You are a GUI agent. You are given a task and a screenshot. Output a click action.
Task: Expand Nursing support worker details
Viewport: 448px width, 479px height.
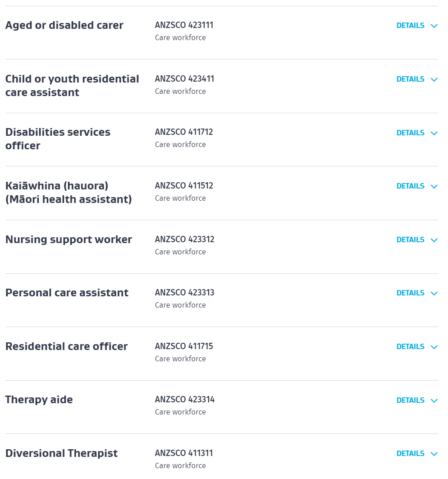click(410, 239)
